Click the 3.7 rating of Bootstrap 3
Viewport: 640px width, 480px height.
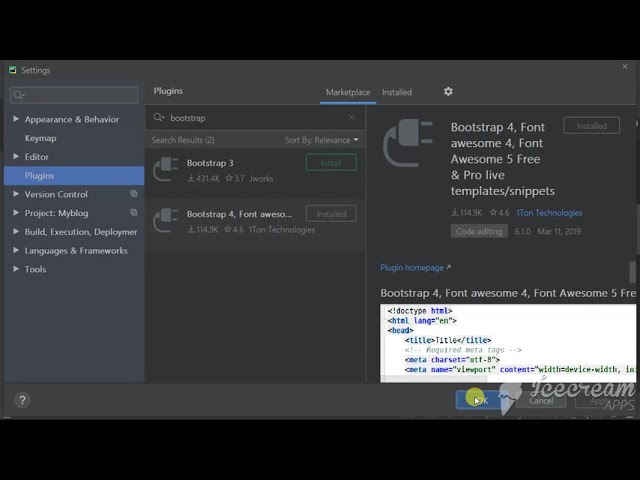[x=235, y=178]
